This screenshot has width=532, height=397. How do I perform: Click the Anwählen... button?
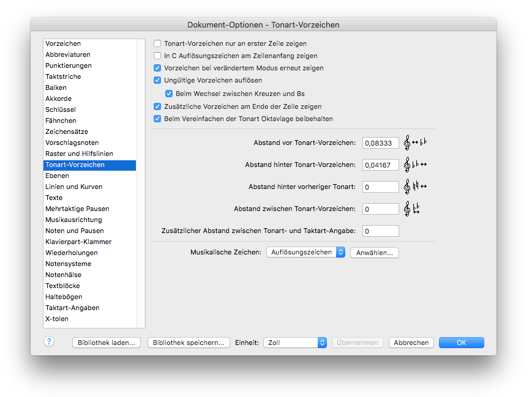click(374, 253)
